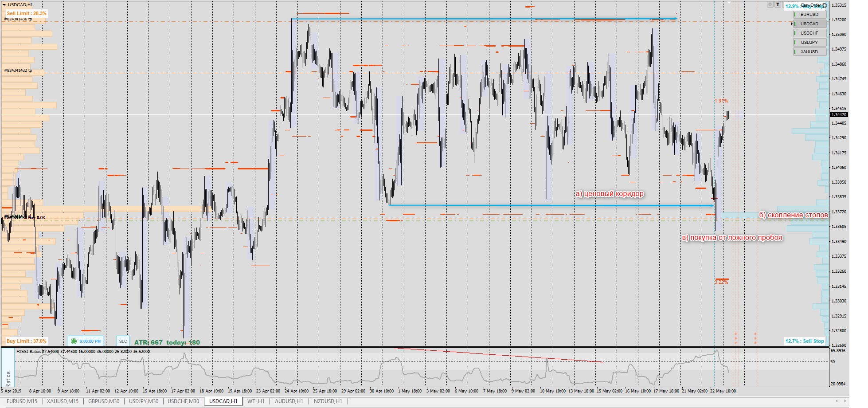This screenshot has height=408, width=868.
Task: Switch to the XAUUSD,M15 chart tab
Action: [x=63, y=401]
